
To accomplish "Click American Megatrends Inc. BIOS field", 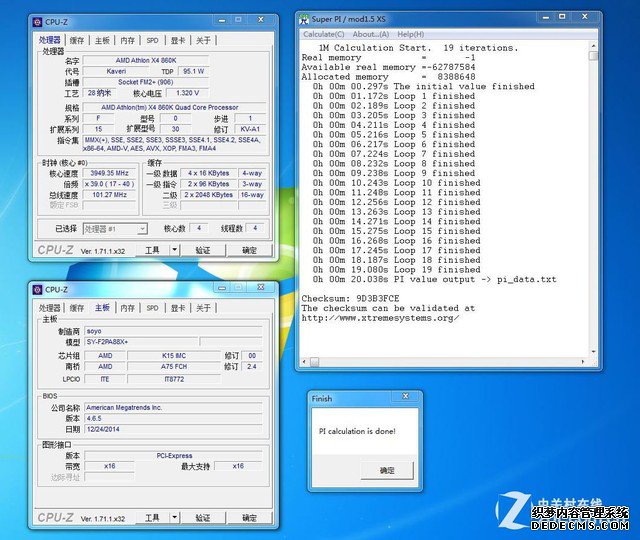I will [173, 408].
